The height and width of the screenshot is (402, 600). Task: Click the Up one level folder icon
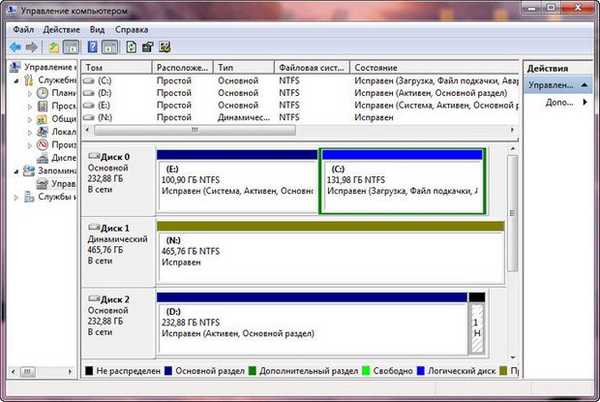54,47
